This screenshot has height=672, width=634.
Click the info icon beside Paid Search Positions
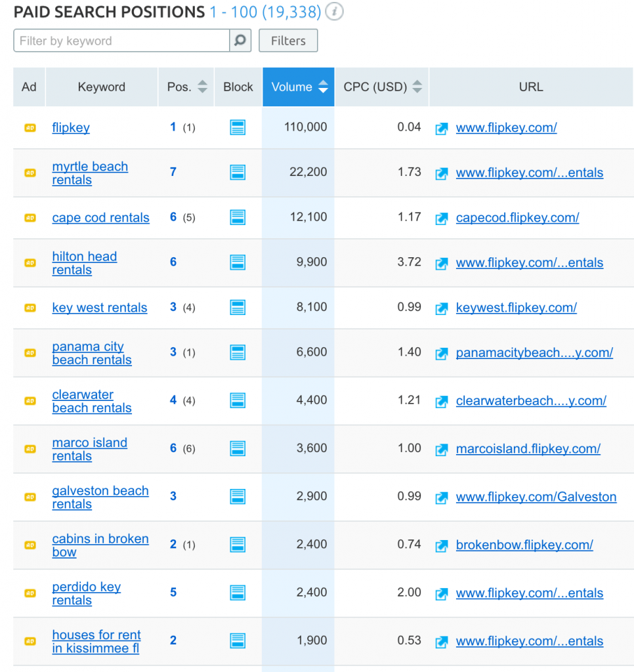point(334,12)
